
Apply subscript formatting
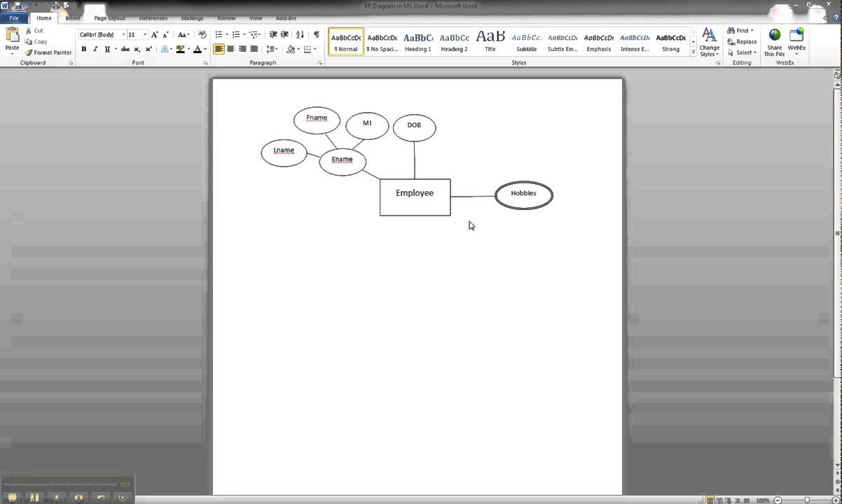click(x=137, y=49)
